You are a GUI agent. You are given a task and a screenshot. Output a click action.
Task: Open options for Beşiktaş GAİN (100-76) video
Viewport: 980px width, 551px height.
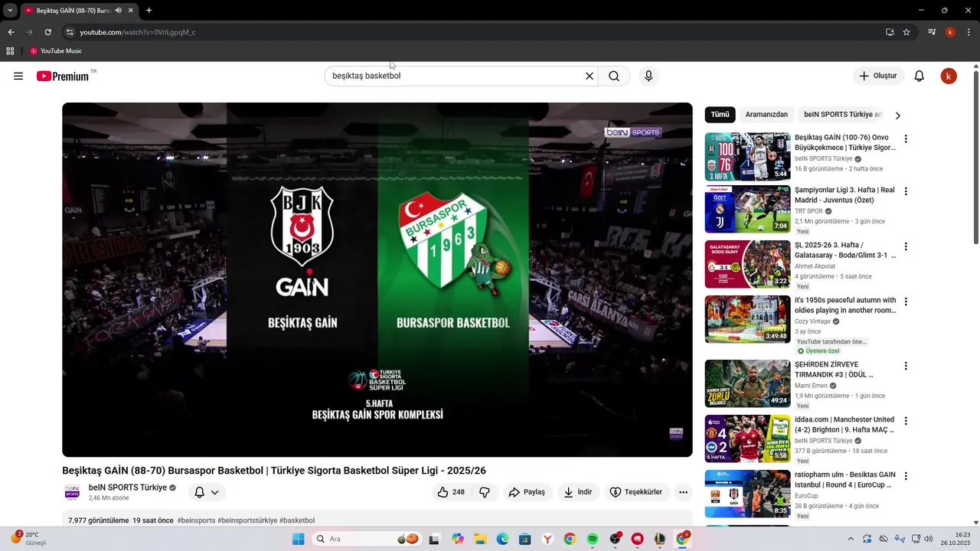(906, 139)
